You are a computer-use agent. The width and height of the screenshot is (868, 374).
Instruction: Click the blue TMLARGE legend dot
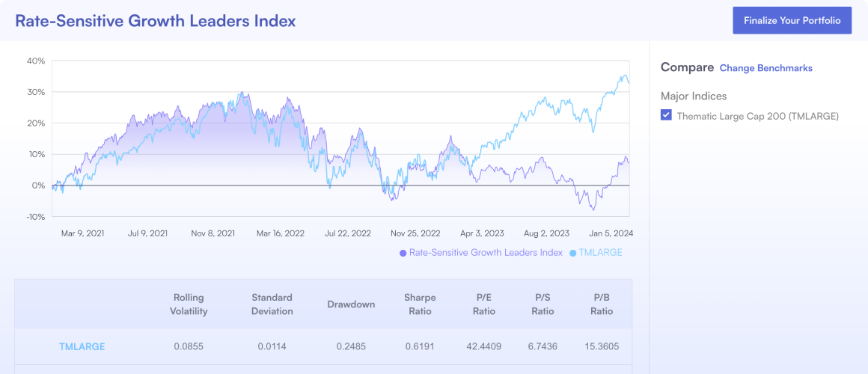[573, 253]
